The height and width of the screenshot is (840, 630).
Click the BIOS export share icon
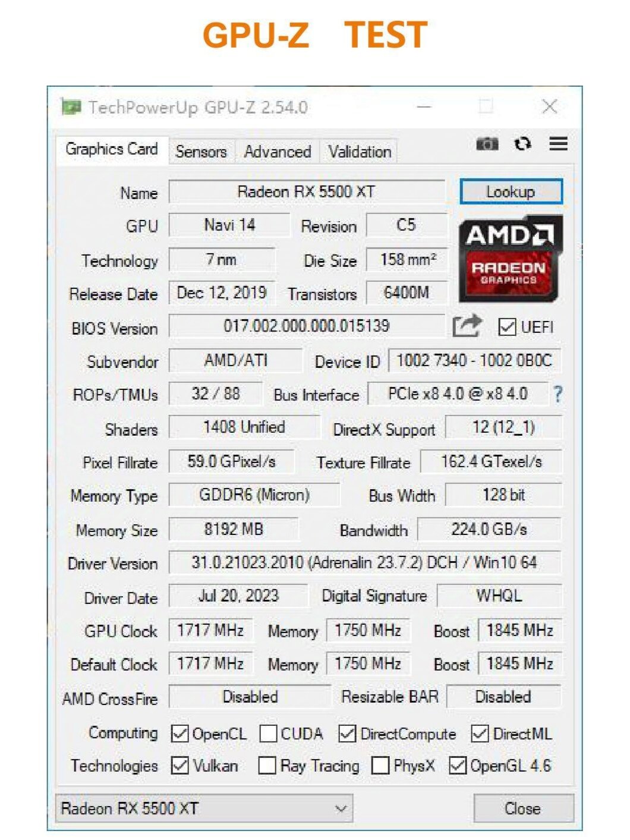[x=467, y=326]
